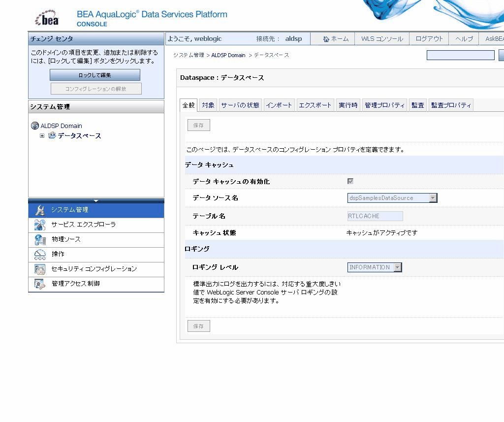Select ALDSP Domain in the tree
504x422 pixels.
coord(61,126)
